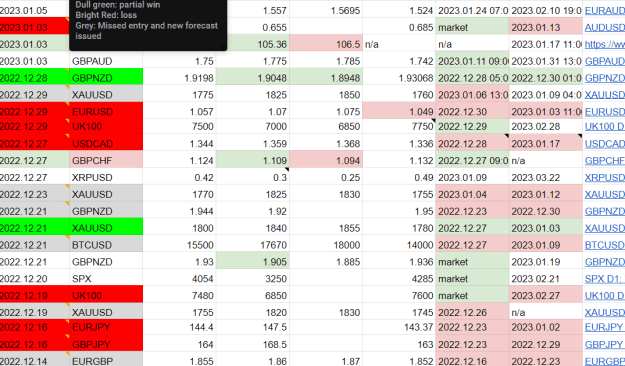Click the XRPUSD target cell 0.3
The height and width of the screenshot is (366, 625).
pos(252,177)
